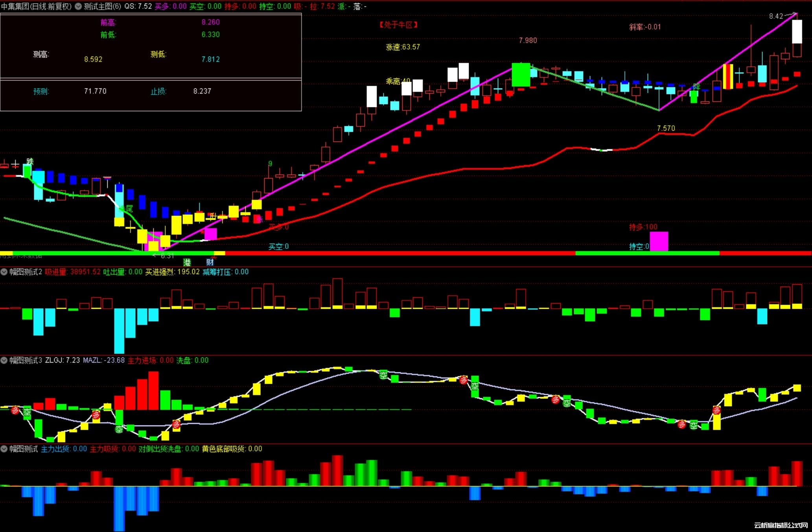Screen dimensions: 812x532
Task: Click the 黄色底部吸货: 0.00 readout
Action: click(232, 449)
